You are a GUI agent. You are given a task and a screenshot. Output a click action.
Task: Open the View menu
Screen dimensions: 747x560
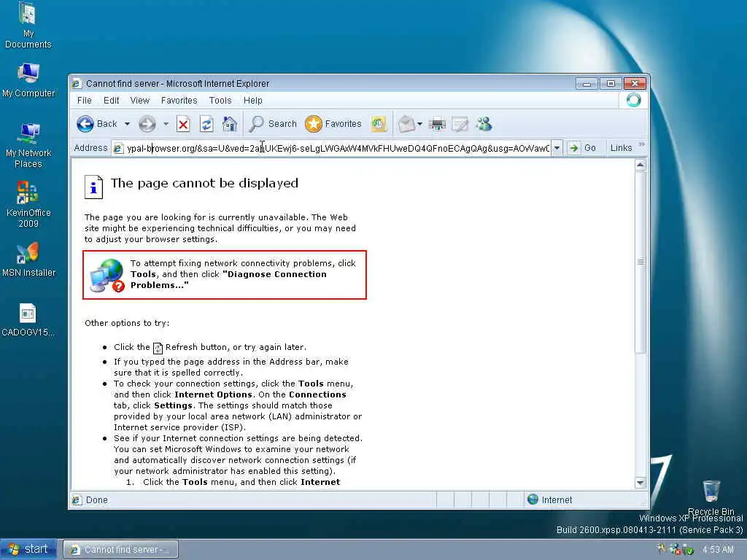tap(139, 101)
